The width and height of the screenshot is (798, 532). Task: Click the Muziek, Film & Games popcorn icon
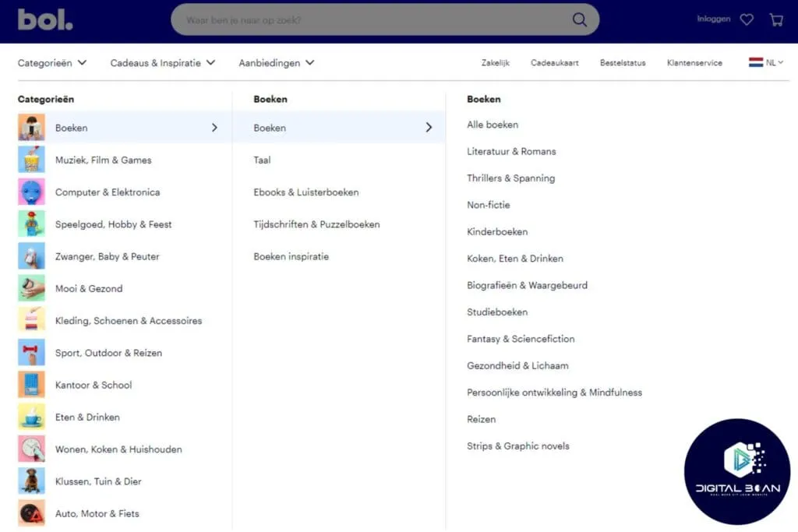point(31,160)
